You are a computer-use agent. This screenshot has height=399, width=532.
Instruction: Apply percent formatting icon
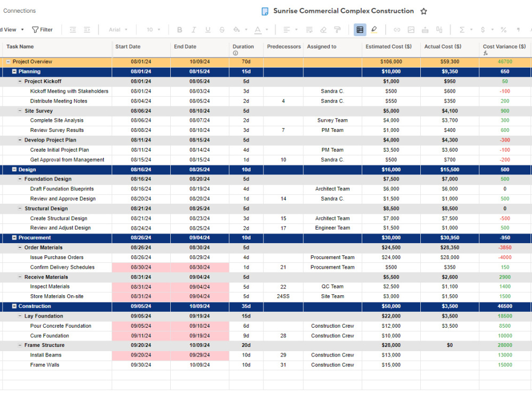point(503,29)
